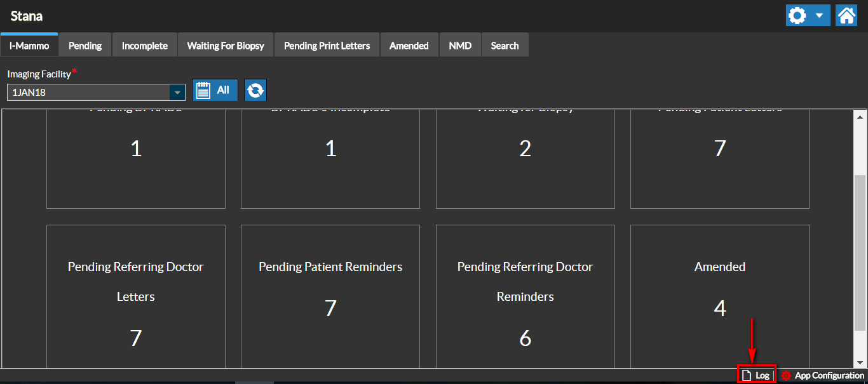Viewport: 868px width, 384px height.
Task: Select the I-Mammo tab
Action: click(x=29, y=46)
